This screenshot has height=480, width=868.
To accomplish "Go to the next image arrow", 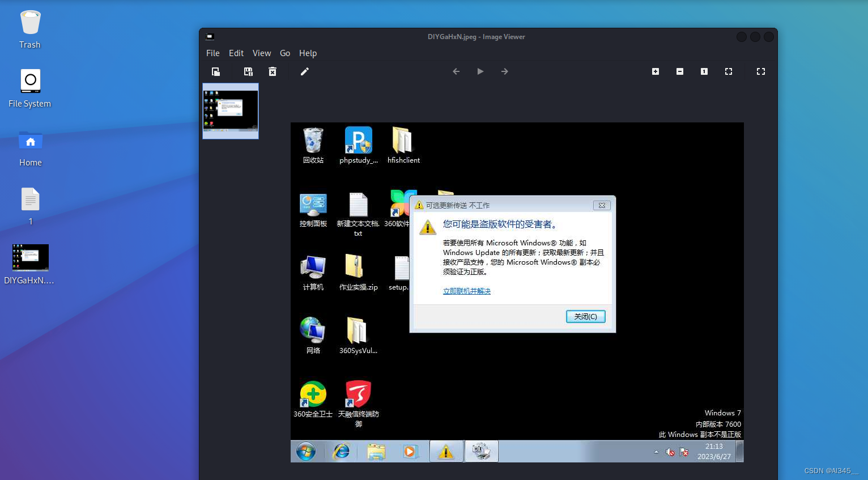I will pos(505,71).
